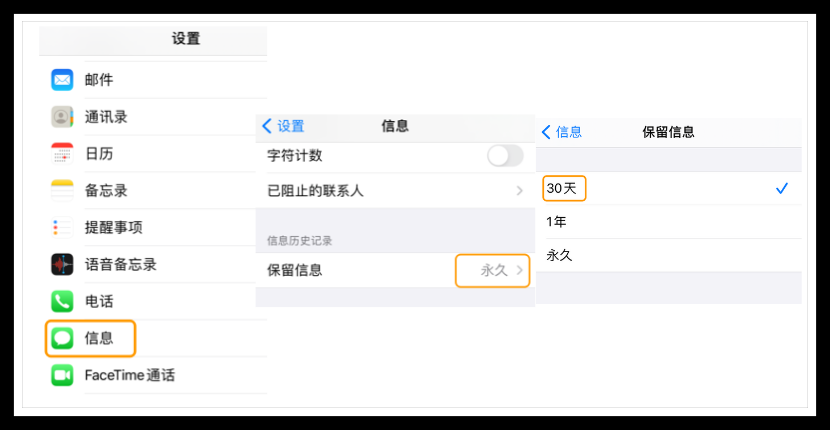
Task: Open the Mail (邮件) app icon
Action: click(x=63, y=80)
